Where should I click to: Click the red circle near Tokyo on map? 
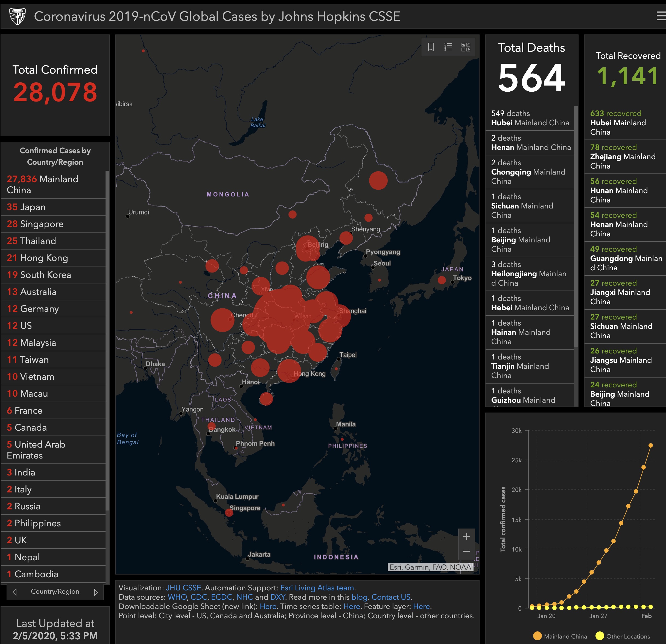point(442,280)
